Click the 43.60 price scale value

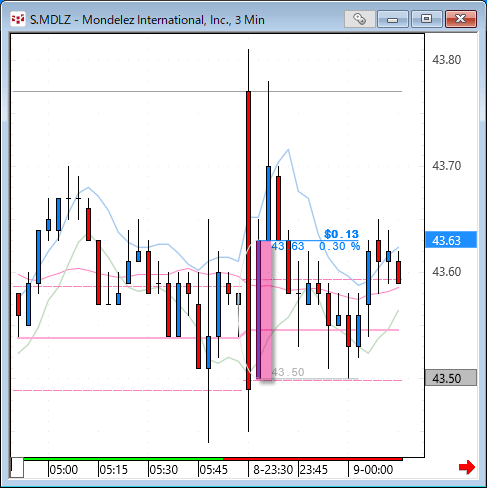point(446,272)
